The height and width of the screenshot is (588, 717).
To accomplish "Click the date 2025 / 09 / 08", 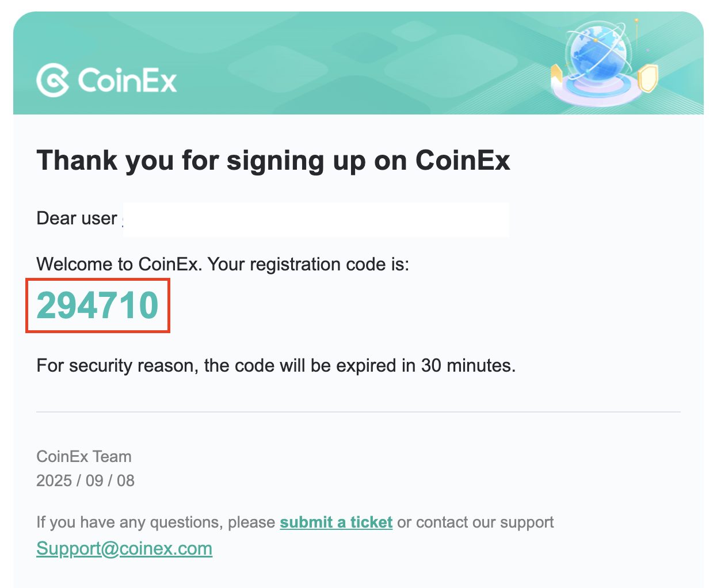I will pyautogui.click(x=85, y=480).
